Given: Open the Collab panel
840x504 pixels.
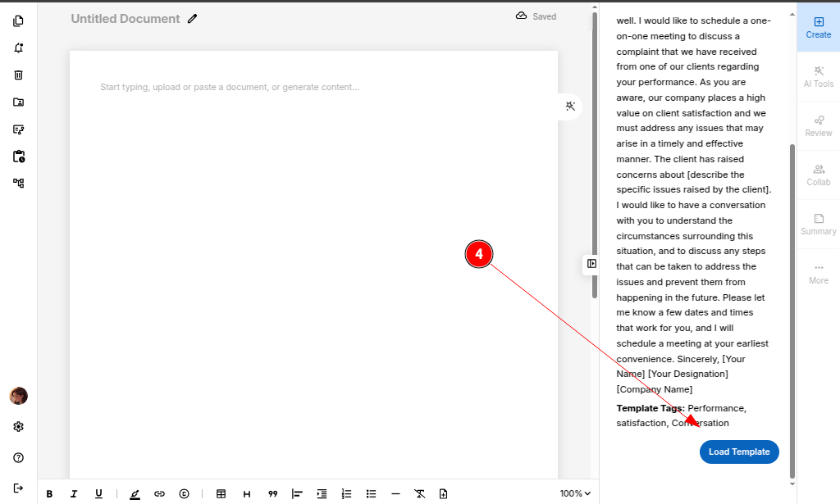Looking at the screenshot, I should (818, 175).
